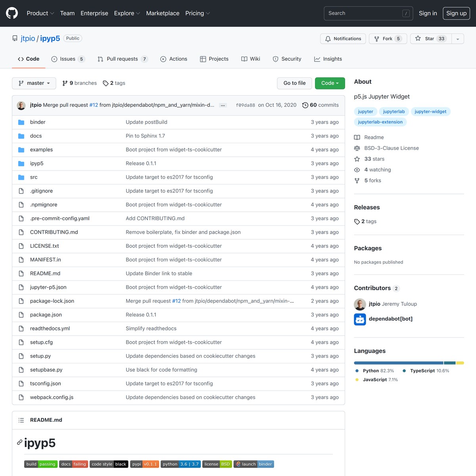
Task: Click the Public visibility badge
Action: 73,38
